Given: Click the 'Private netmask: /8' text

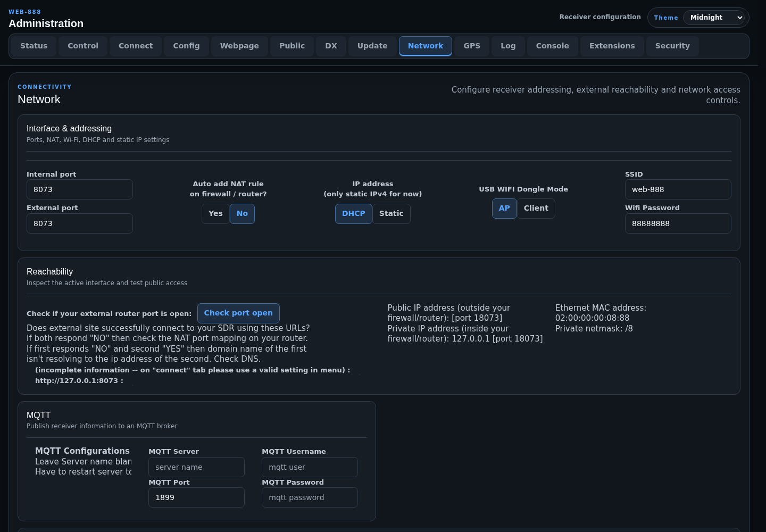Looking at the screenshot, I should coord(594,329).
